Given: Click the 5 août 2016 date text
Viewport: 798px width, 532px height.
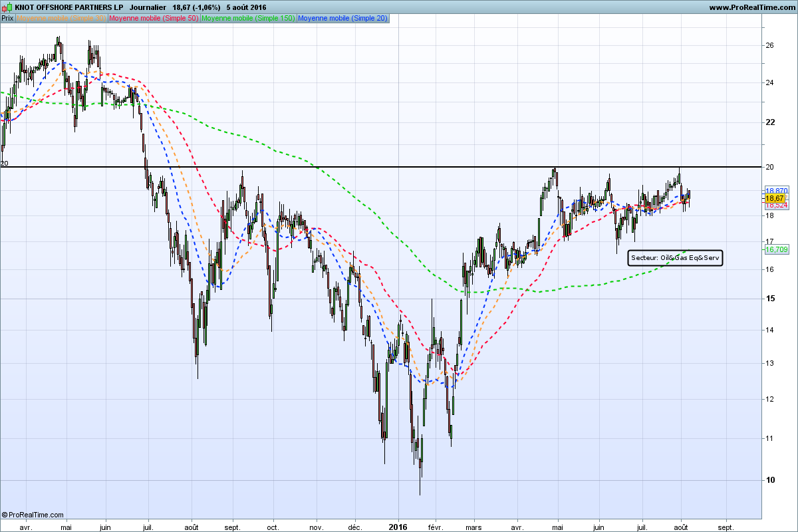Looking at the screenshot, I should tap(246, 7).
